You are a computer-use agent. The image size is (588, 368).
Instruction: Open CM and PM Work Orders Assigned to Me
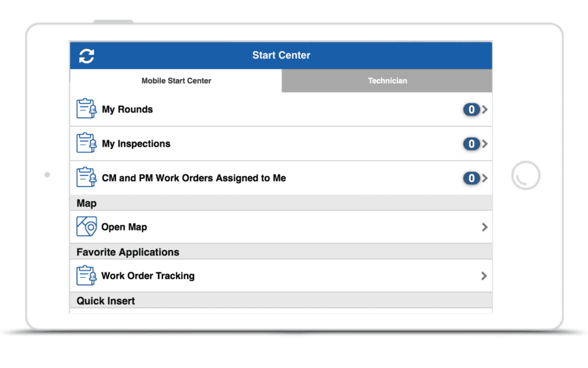(x=281, y=178)
